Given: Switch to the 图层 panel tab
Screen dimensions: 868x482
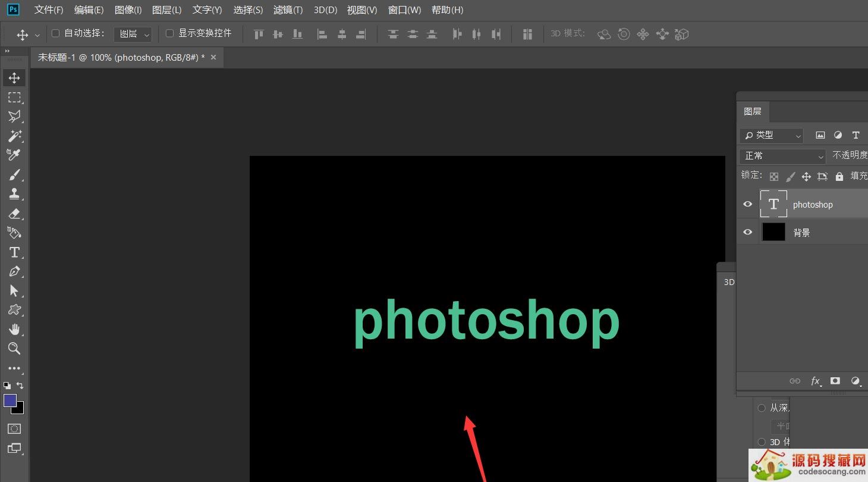Looking at the screenshot, I should point(752,111).
